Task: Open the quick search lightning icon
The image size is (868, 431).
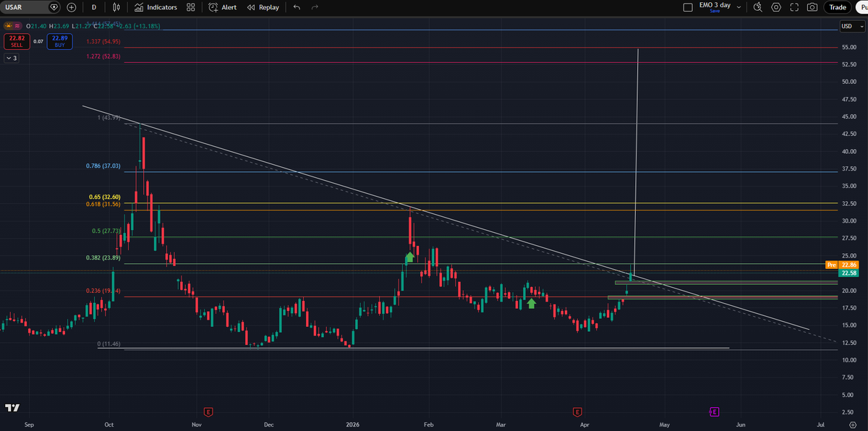Action: [757, 7]
